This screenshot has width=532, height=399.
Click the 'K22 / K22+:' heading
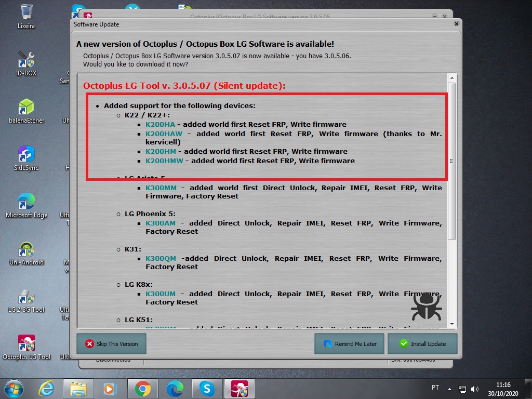pyautogui.click(x=147, y=115)
